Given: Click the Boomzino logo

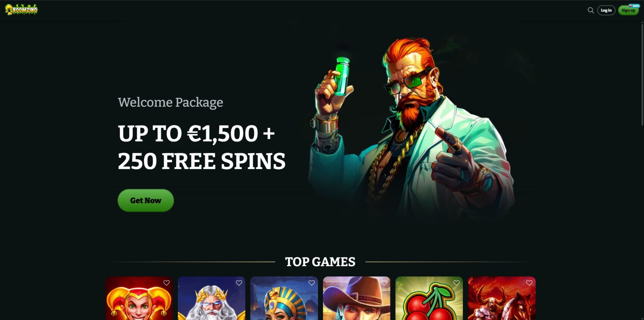Looking at the screenshot, I should click(x=21, y=10).
